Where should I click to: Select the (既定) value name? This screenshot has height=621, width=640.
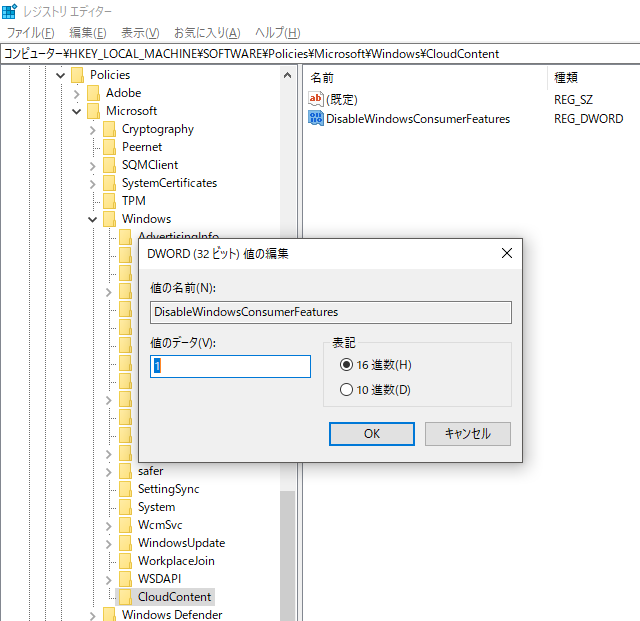tap(342, 100)
